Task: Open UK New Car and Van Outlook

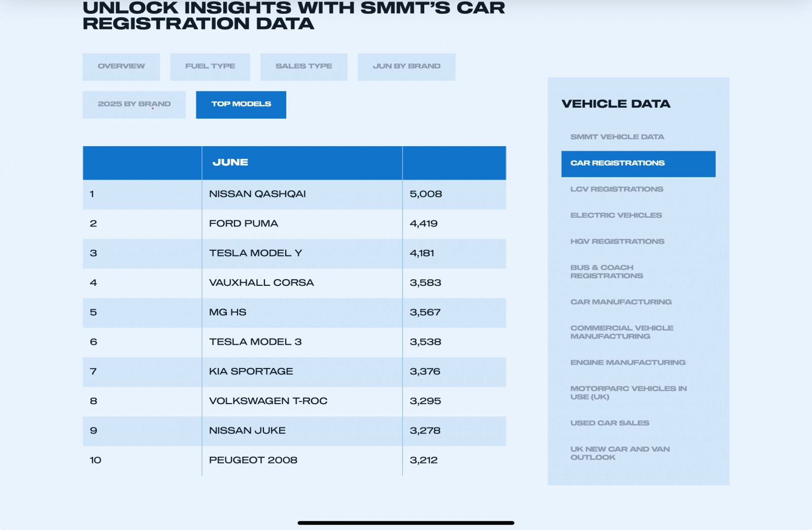Action: tap(620, 453)
